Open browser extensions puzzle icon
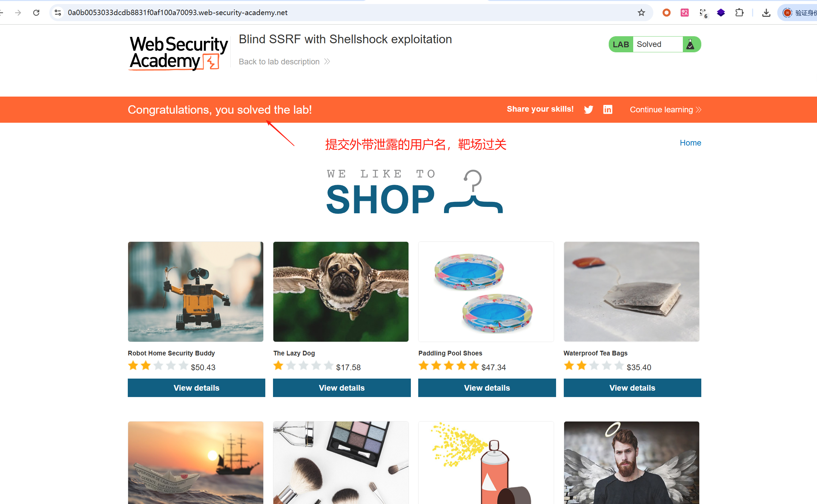Screen dimensions: 817x504 tap(739, 13)
